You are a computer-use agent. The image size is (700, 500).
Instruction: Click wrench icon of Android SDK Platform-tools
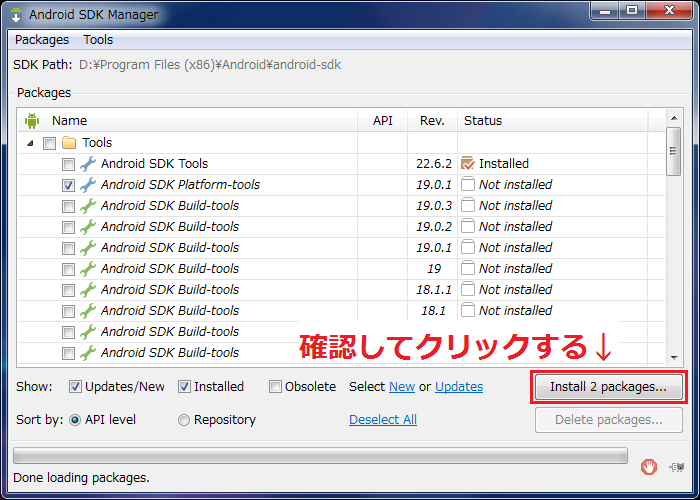(88, 185)
